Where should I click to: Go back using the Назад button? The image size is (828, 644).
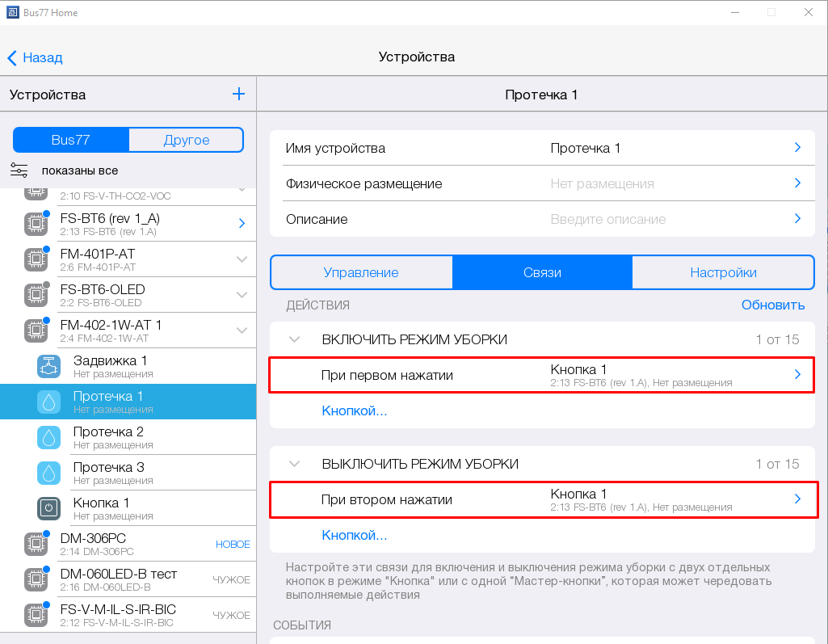[x=36, y=57]
